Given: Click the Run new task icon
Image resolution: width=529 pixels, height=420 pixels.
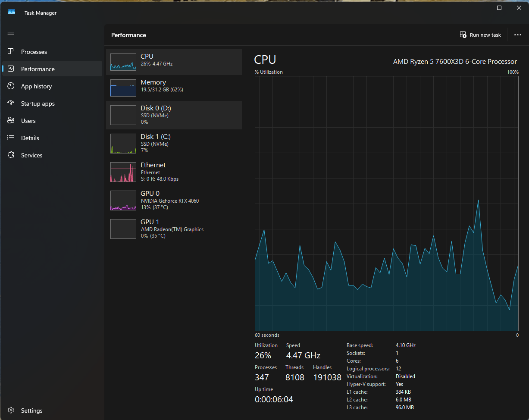Looking at the screenshot, I should (463, 35).
